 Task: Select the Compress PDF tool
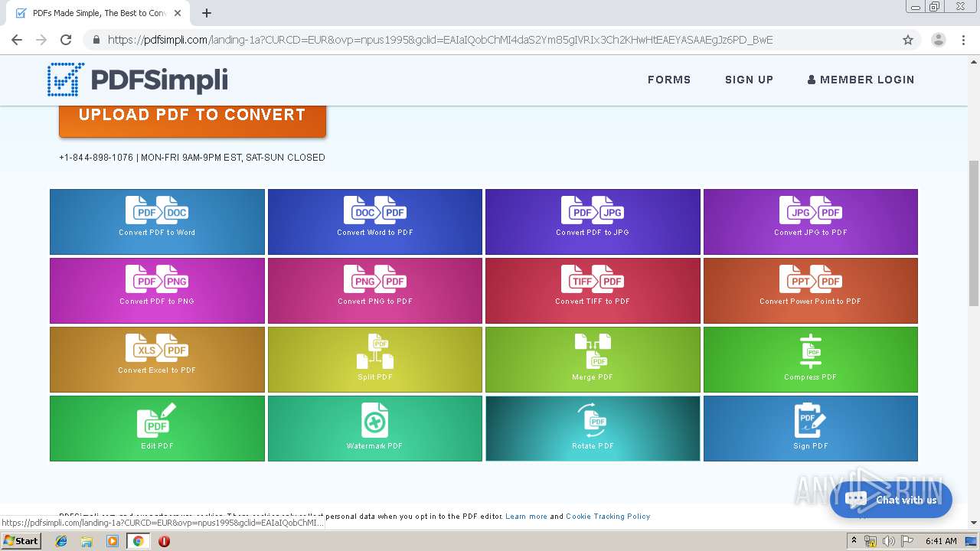(x=811, y=360)
